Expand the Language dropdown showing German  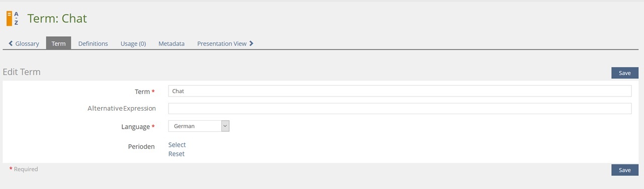coord(199,126)
